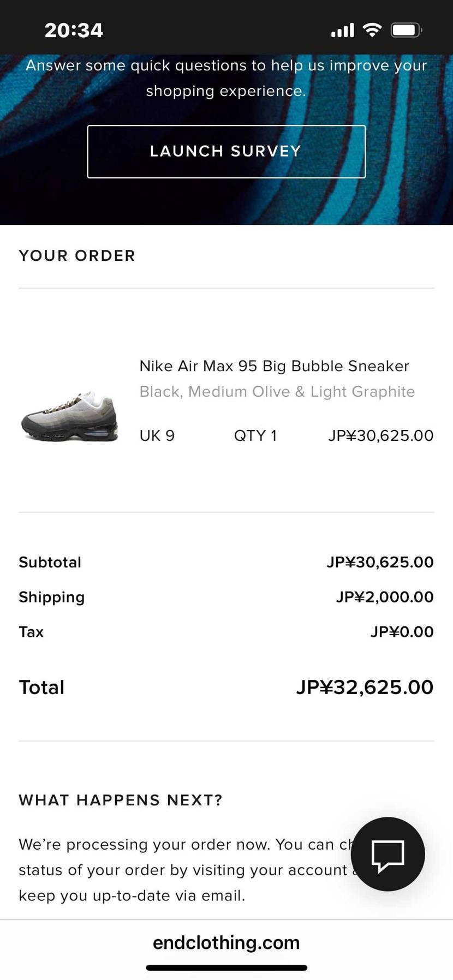Click the LAUNCH SURVEY button

click(x=226, y=151)
